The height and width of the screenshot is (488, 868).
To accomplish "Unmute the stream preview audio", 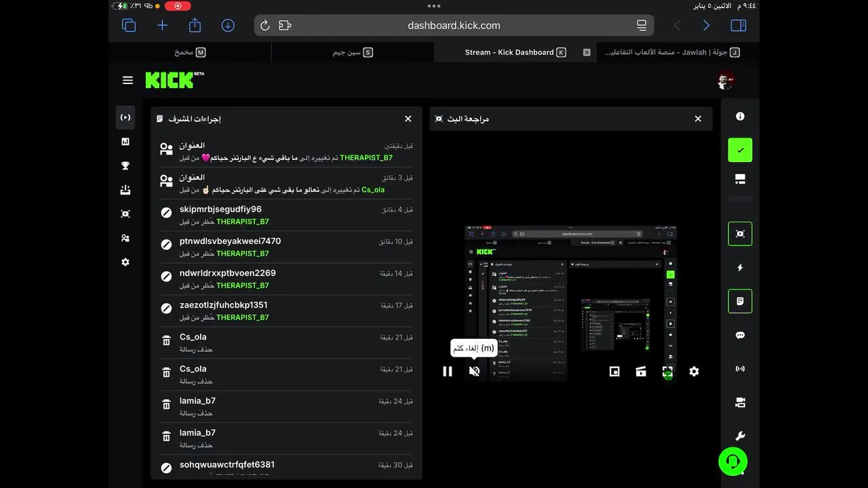I will pyautogui.click(x=474, y=371).
